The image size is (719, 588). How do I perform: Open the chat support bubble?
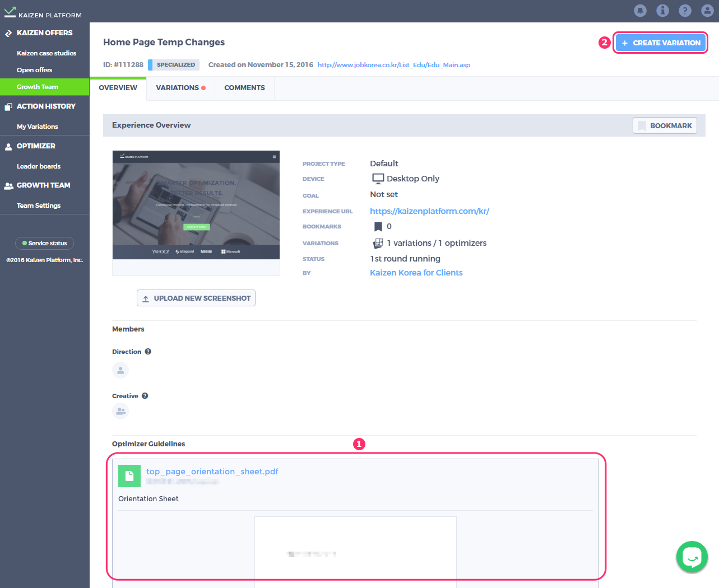click(x=692, y=557)
